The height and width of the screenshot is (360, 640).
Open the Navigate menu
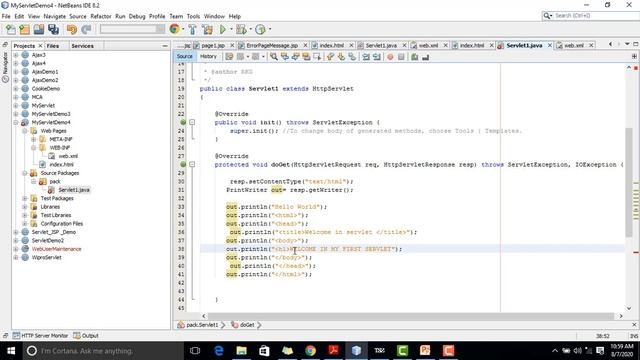point(54,16)
